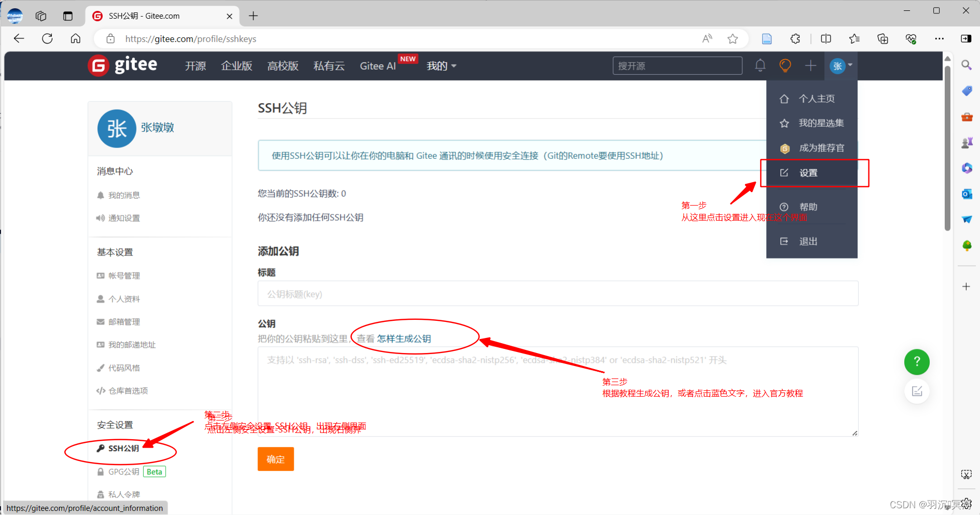Open Edge sidebar tools briefcase icon
Screen dimensions: 980x515
click(967, 117)
